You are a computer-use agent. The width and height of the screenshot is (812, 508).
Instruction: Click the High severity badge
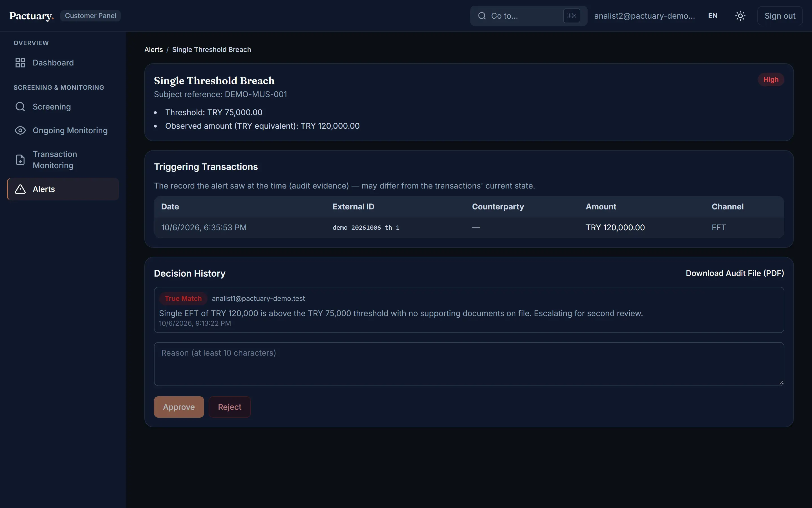[x=771, y=80]
